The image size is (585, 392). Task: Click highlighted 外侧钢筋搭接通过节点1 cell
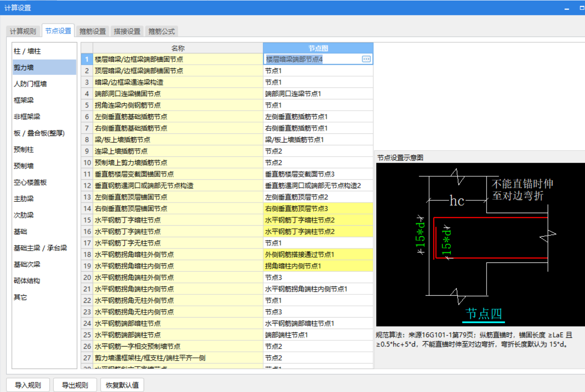click(318, 255)
